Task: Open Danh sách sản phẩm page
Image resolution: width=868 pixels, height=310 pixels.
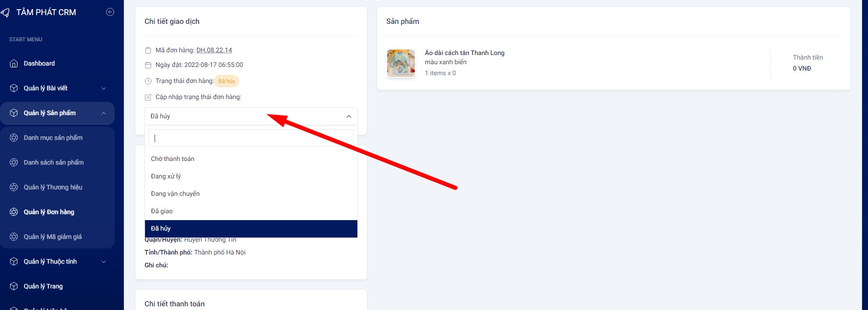Action: coord(54,162)
